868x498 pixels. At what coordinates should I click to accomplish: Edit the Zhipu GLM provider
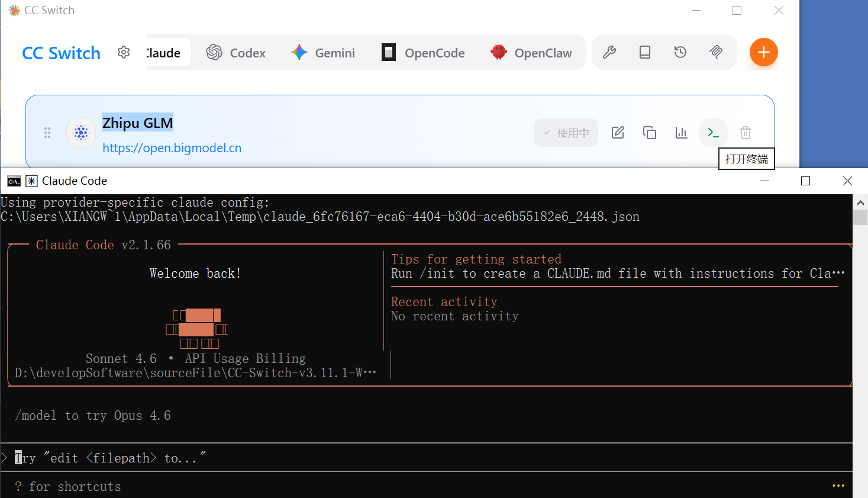tap(618, 133)
